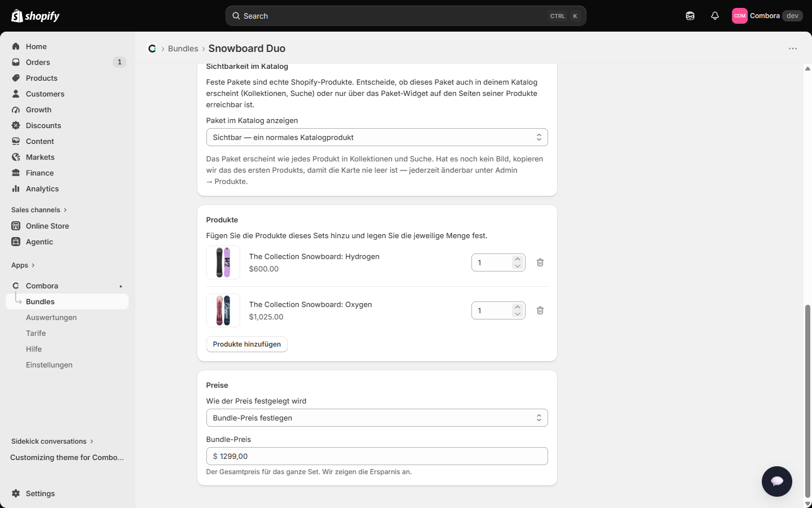Expand the Sales channels section
812x508 pixels.
coord(39,210)
